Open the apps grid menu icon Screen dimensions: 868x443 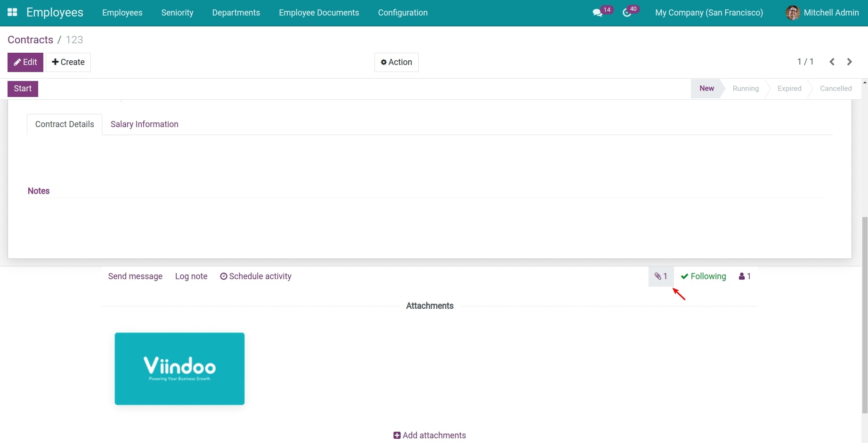[12, 13]
